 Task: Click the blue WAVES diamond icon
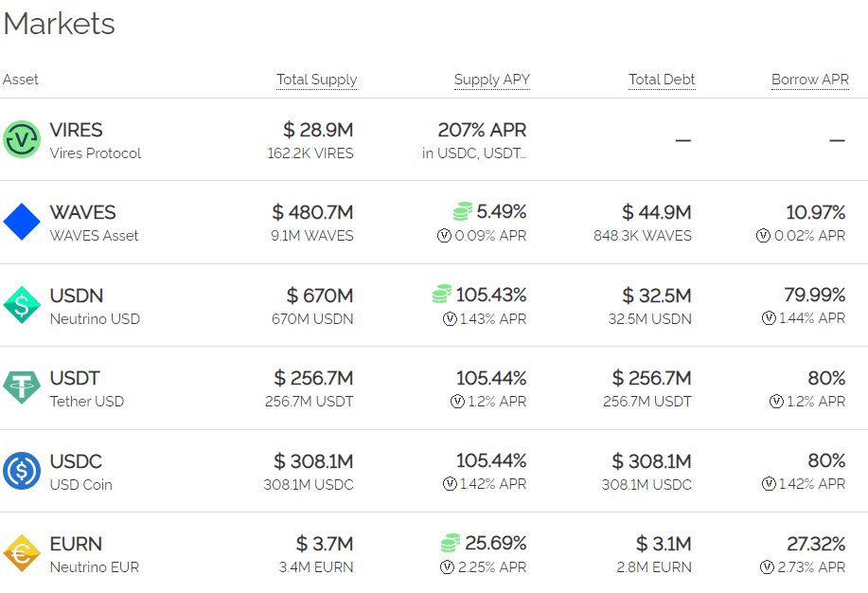[x=22, y=222]
